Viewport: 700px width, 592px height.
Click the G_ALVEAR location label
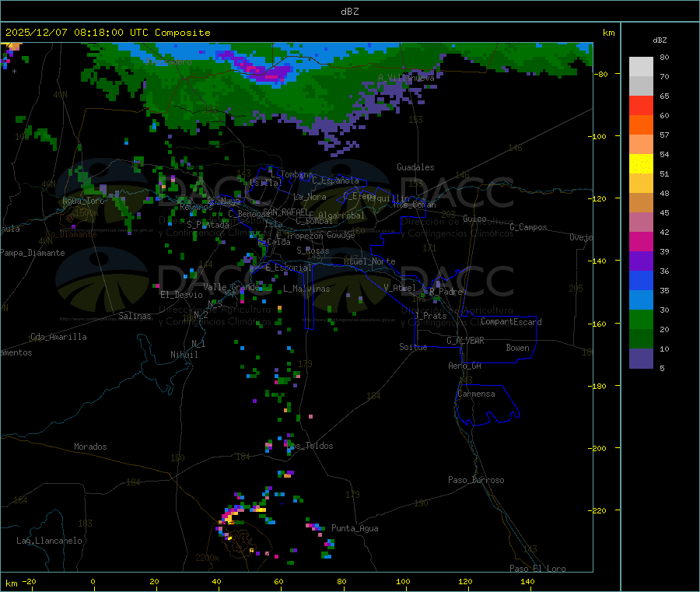click(465, 341)
